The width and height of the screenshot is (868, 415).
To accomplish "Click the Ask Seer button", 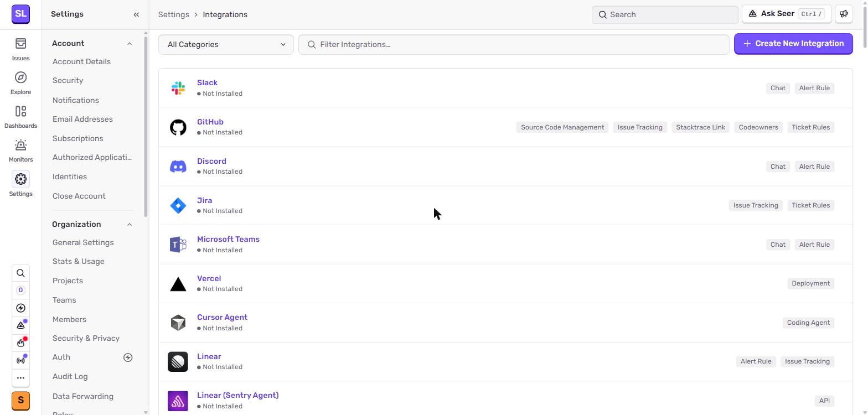I will coord(786,14).
